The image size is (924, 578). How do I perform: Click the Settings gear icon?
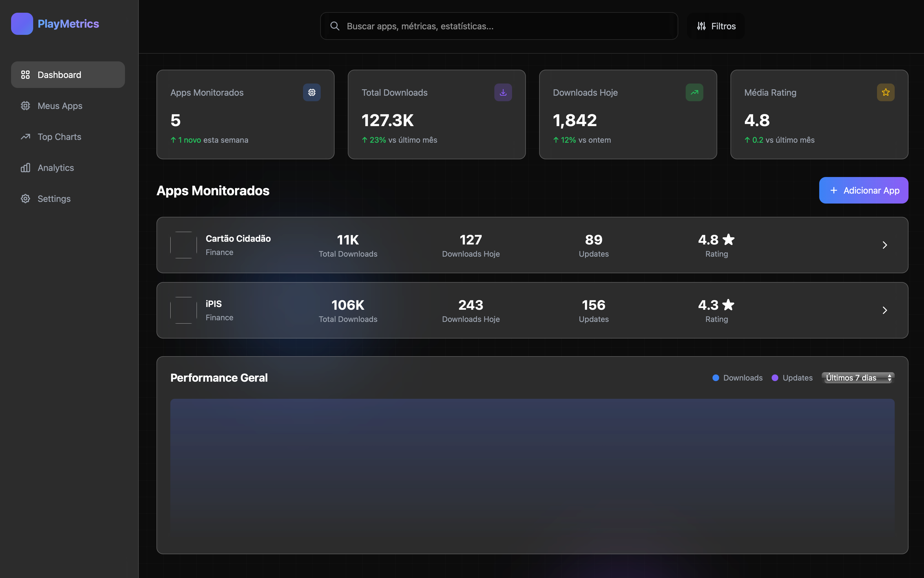tap(25, 198)
